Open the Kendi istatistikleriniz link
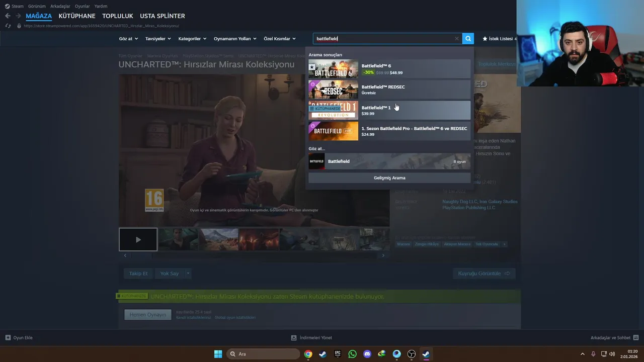 coord(194,317)
